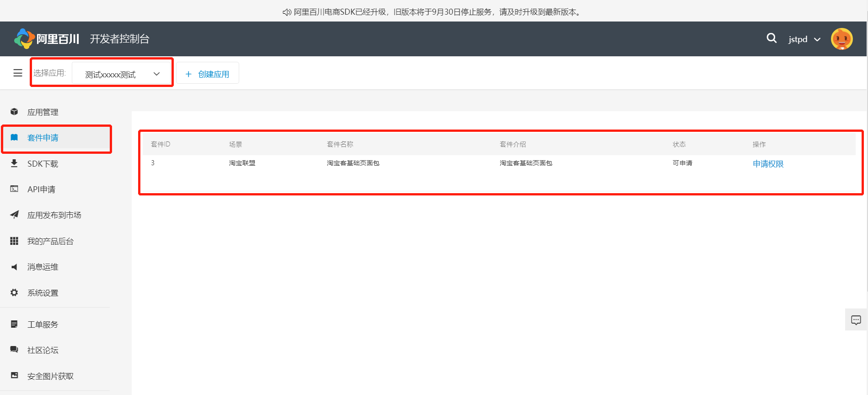The width and height of the screenshot is (868, 395).
Task: Click the 套件ID column header
Action: [x=161, y=144]
